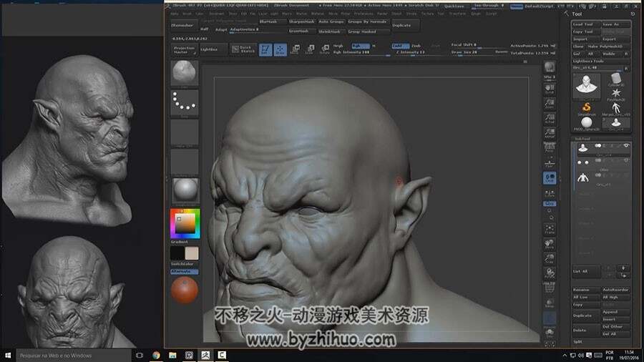Image resolution: width=644 pixels, height=362 pixels.
Task: Click the Groups By Normals button
Action: click(x=367, y=21)
